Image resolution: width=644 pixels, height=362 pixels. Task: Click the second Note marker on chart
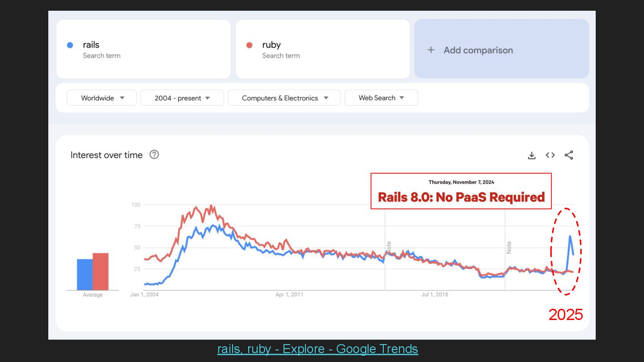pyautogui.click(x=509, y=247)
